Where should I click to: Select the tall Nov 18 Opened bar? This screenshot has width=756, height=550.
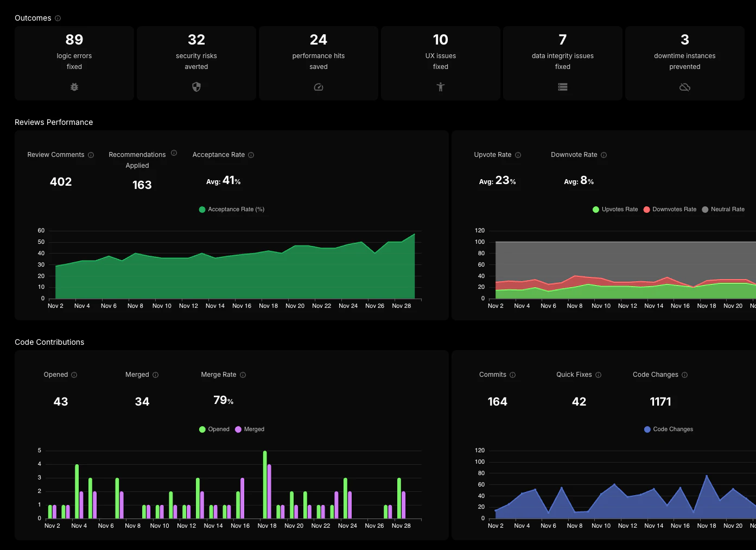(x=264, y=483)
